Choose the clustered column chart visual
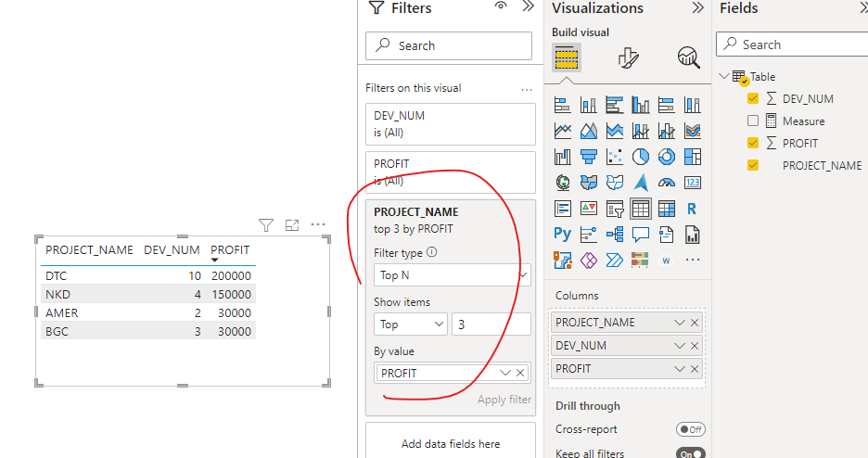Viewport: 868px width, 458px height. tap(641, 105)
